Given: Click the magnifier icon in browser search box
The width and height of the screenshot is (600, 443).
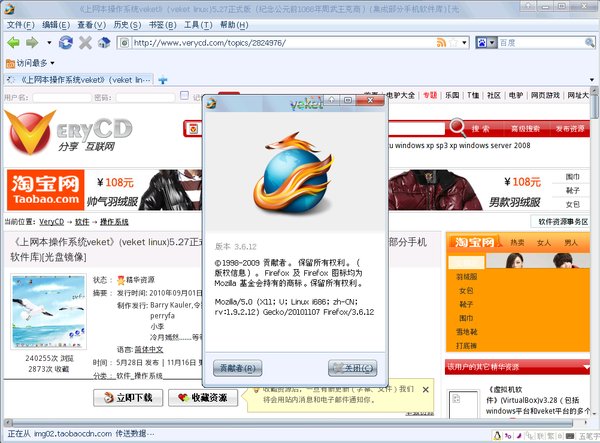Looking at the screenshot, I should 589,42.
